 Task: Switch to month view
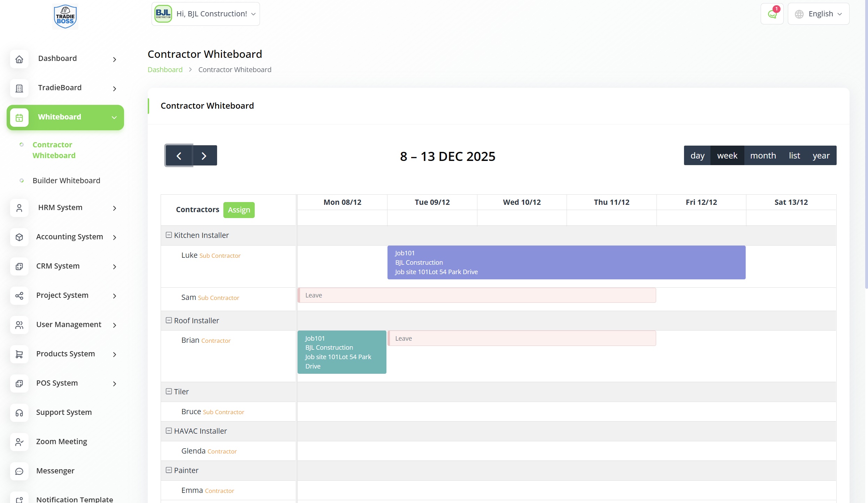coord(763,155)
